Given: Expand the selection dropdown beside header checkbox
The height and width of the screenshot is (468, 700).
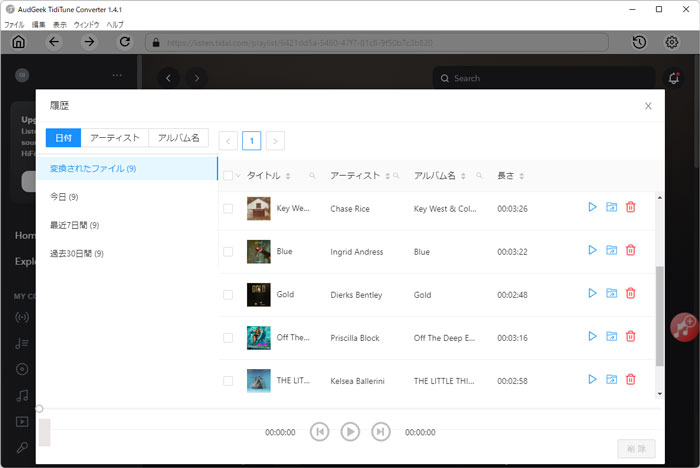Looking at the screenshot, I should point(238,176).
